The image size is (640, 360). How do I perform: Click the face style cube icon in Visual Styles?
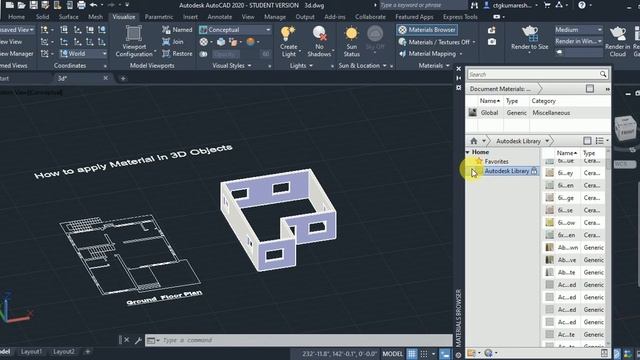221,42
